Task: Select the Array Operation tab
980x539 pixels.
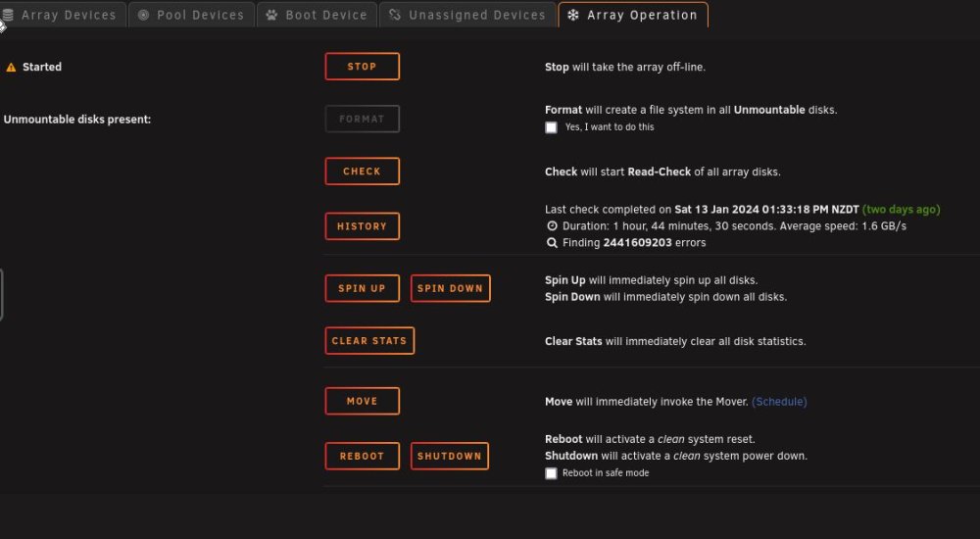Action: click(633, 15)
